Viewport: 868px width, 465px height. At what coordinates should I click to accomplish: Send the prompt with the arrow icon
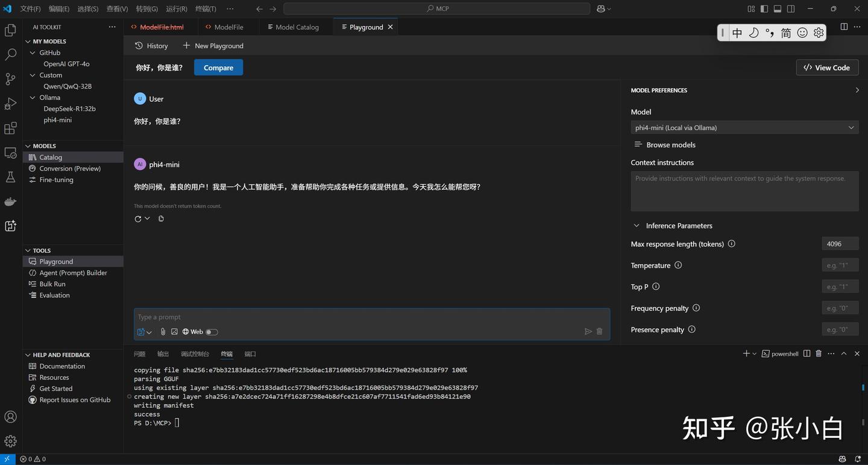[588, 331]
